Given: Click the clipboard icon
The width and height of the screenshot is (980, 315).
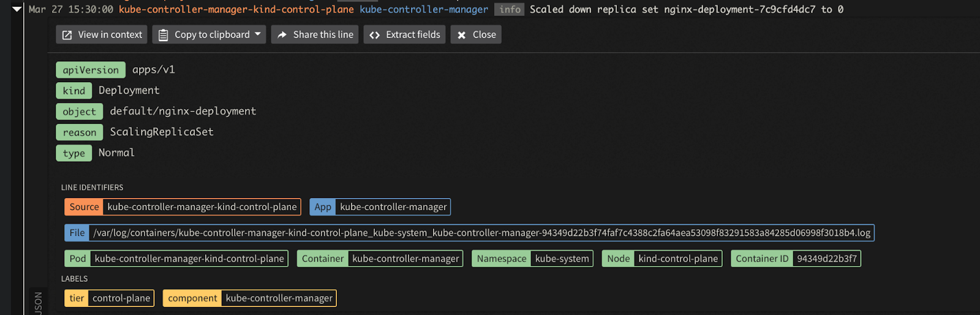Looking at the screenshot, I should pos(164,35).
